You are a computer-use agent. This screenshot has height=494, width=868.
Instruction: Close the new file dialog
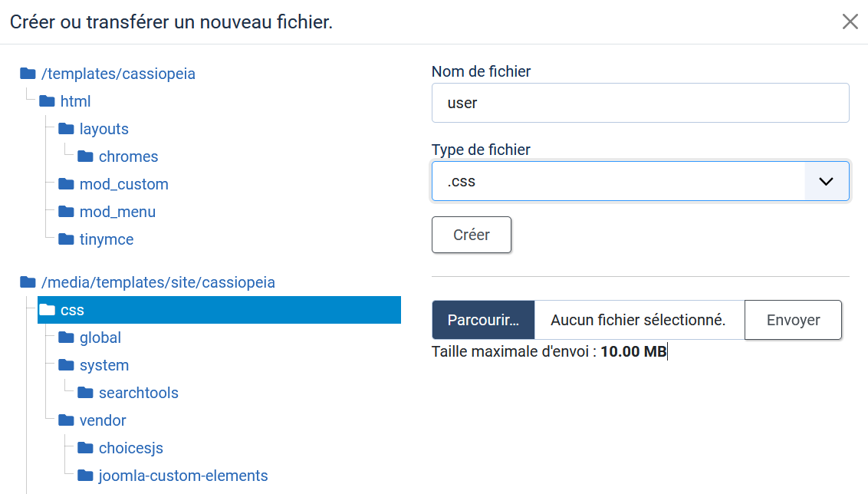850,21
